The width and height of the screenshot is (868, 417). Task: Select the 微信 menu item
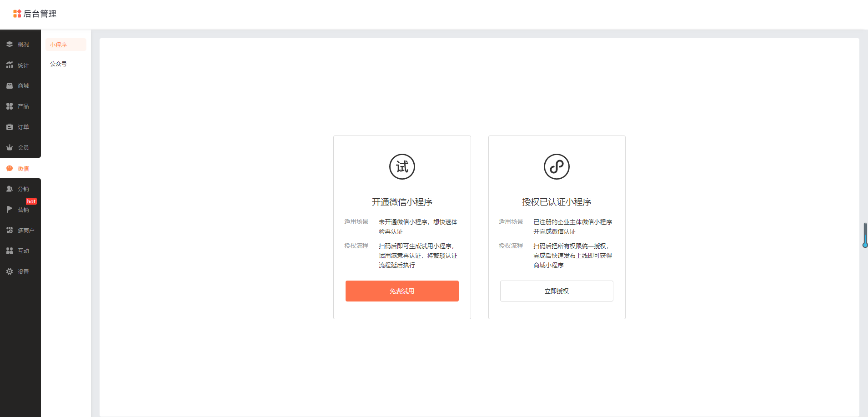20,168
